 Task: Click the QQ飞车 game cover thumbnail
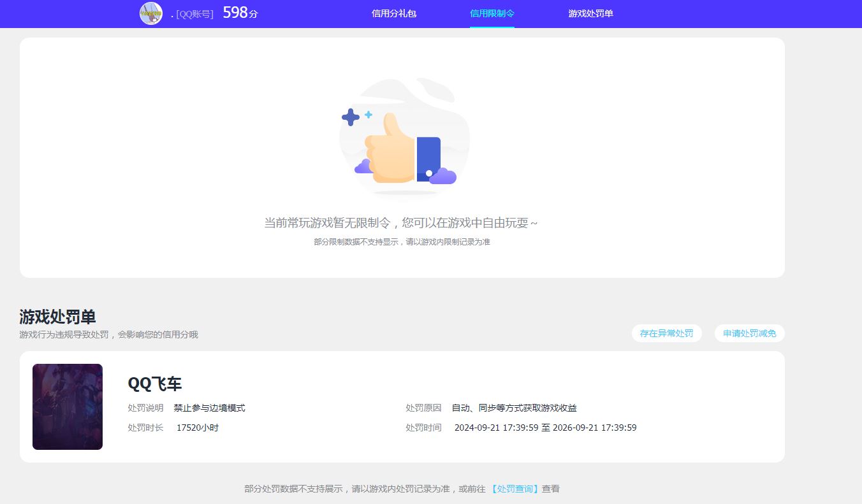tap(67, 407)
